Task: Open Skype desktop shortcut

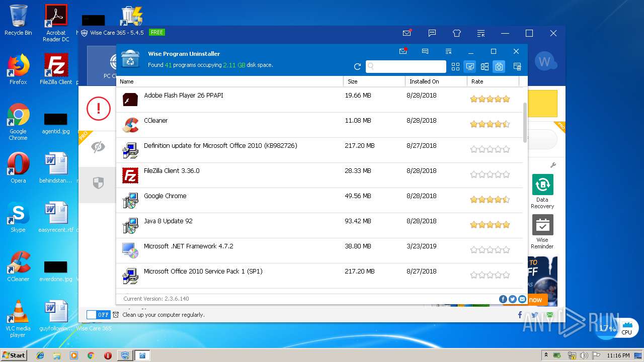Action: (x=18, y=217)
